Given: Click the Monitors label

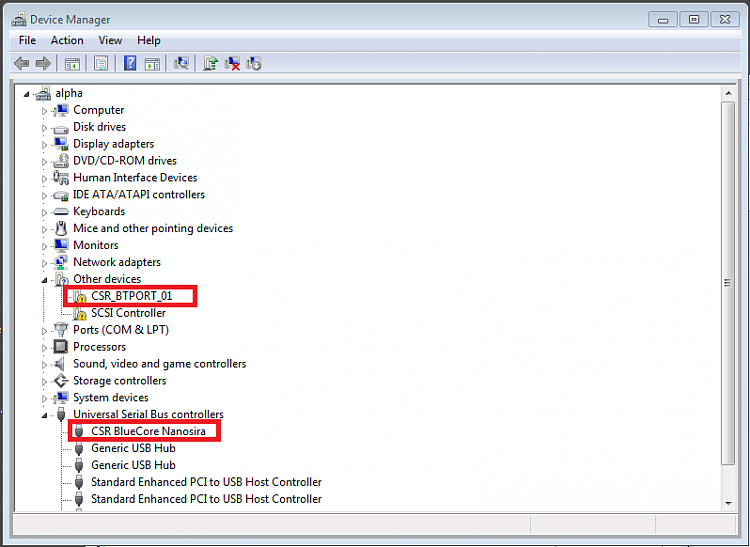Looking at the screenshot, I should pyautogui.click(x=96, y=245).
